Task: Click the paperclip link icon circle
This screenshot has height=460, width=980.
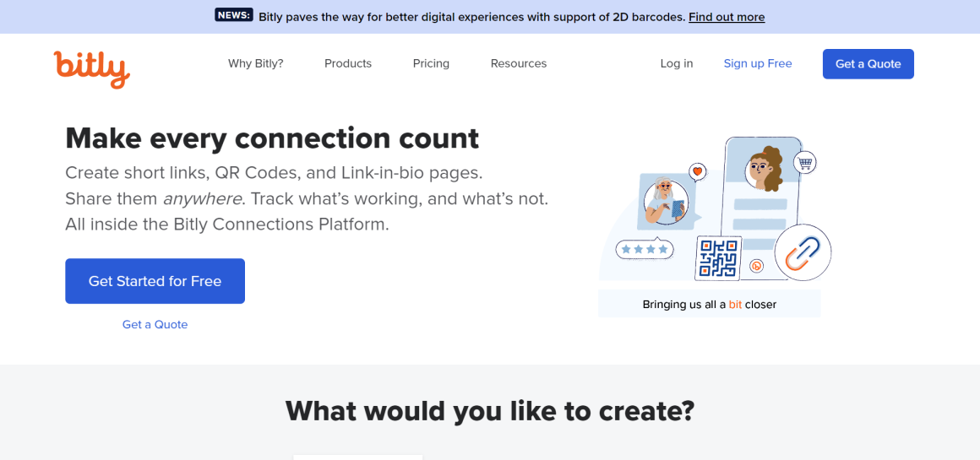Action: tap(803, 252)
